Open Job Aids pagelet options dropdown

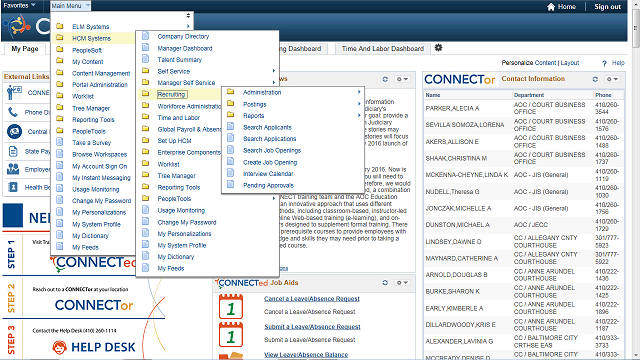(402, 282)
